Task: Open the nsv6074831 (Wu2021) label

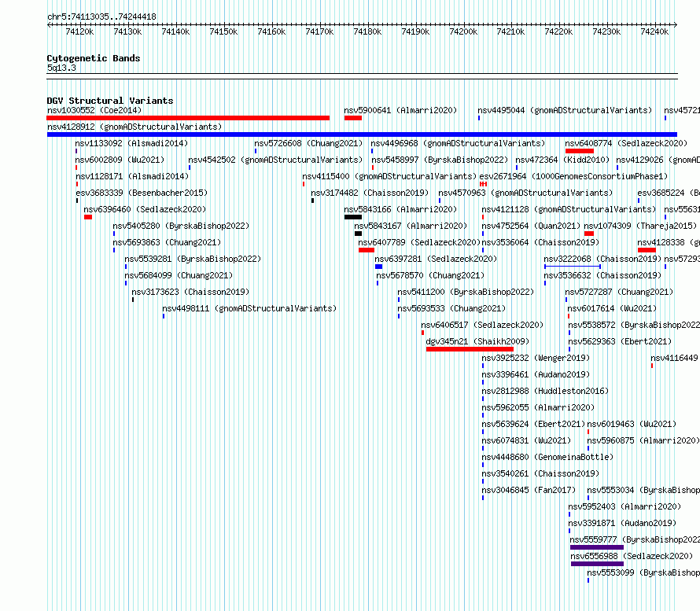Action: pyautogui.click(x=526, y=440)
